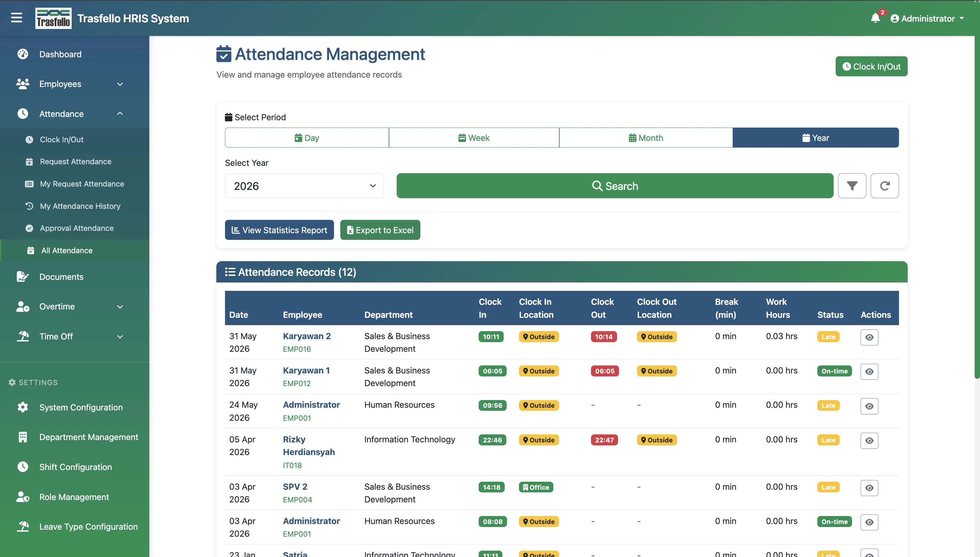The height and width of the screenshot is (557, 980).
Task: Select All Attendance in sidebar
Action: (75, 251)
